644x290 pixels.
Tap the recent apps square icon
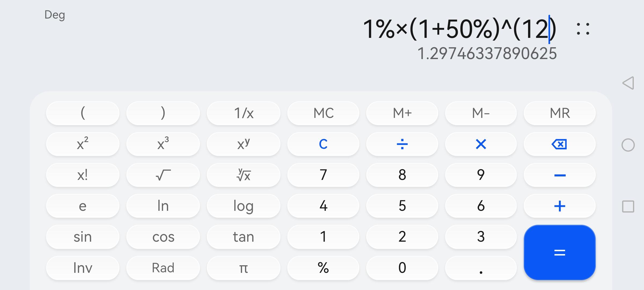click(x=628, y=206)
